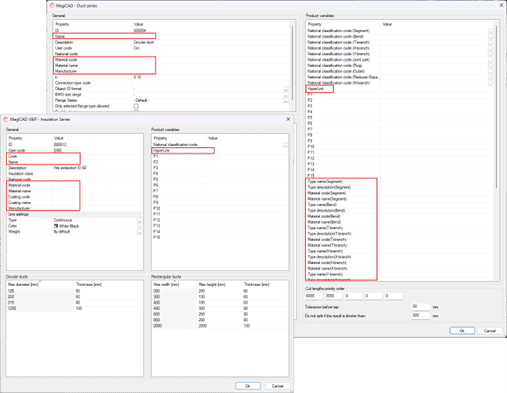Click Max diameter 1250 cell in Circular ducts
The height and width of the screenshot is (393, 507).
coord(40,308)
